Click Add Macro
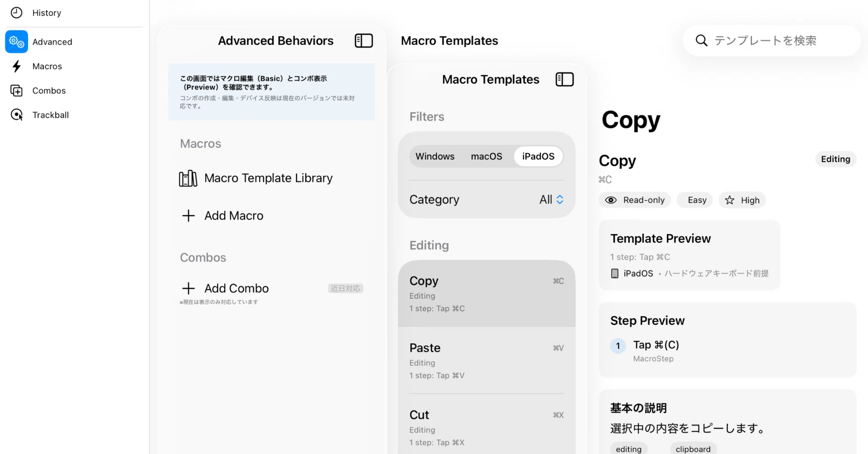868x454 pixels. (272, 215)
